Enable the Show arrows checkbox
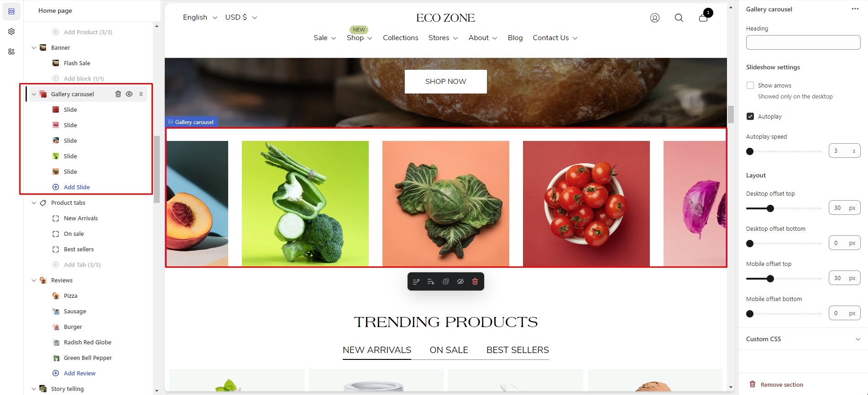Viewport: 868px width, 395px height. 750,85
